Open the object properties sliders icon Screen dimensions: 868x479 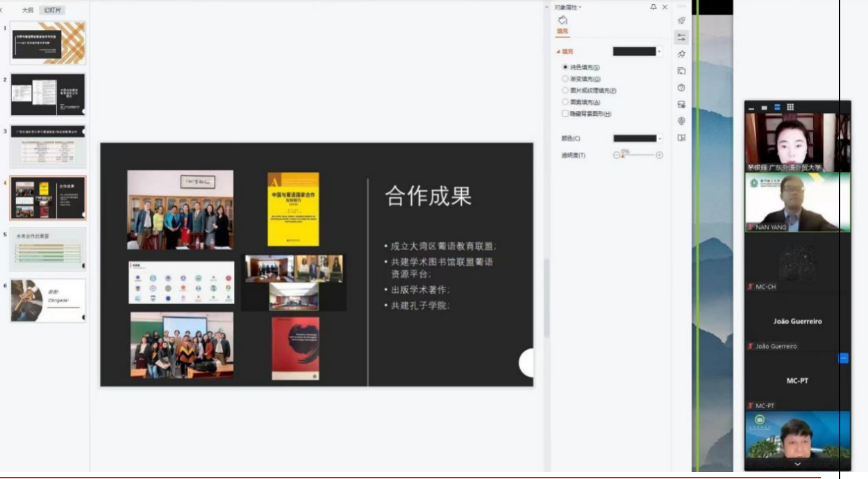click(x=681, y=37)
